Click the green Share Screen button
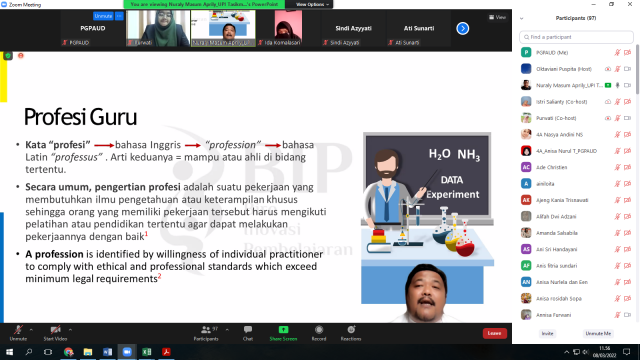Screen dimensions: 640x360 tap(283, 333)
